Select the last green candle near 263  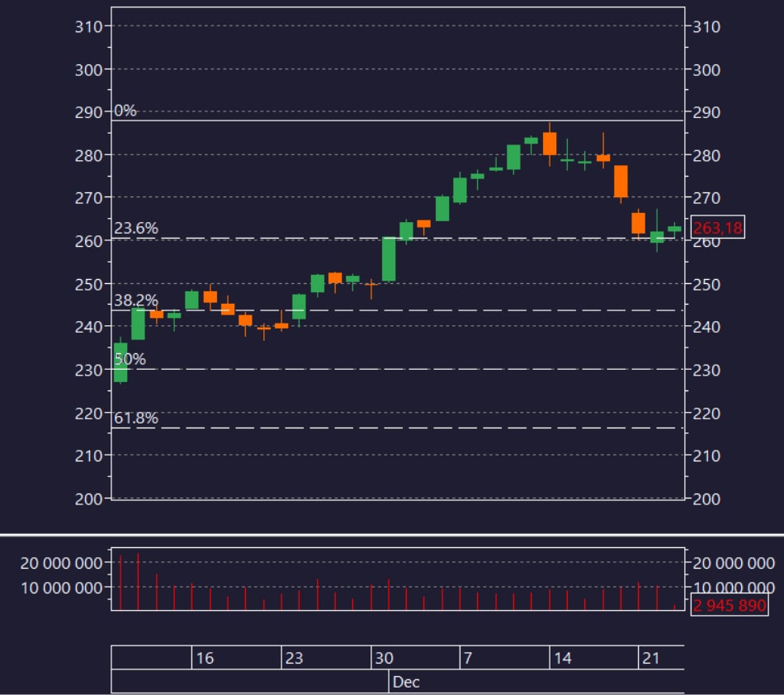tap(674, 229)
